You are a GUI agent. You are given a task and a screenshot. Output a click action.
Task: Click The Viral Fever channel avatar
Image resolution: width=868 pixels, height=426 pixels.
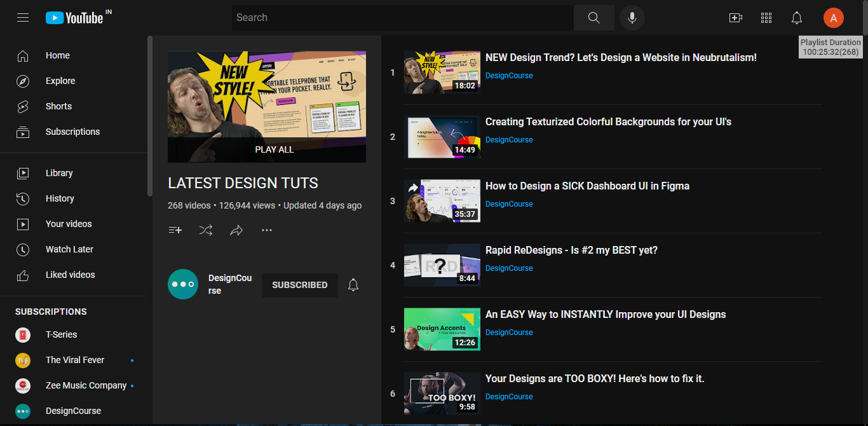tap(23, 360)
